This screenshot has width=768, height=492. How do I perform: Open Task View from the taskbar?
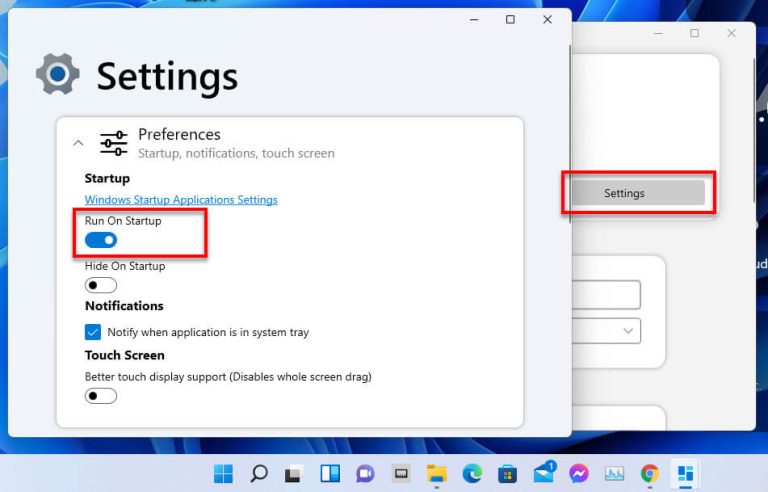pos(294,473)
